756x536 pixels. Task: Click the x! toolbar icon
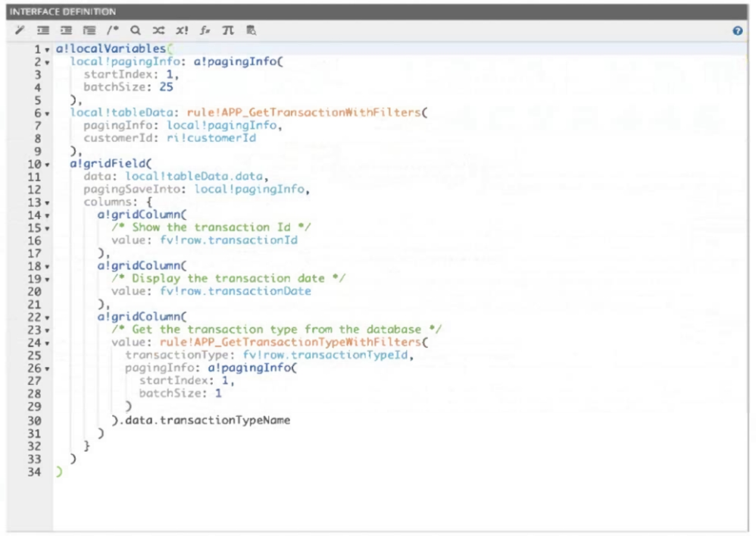point(182,30)
